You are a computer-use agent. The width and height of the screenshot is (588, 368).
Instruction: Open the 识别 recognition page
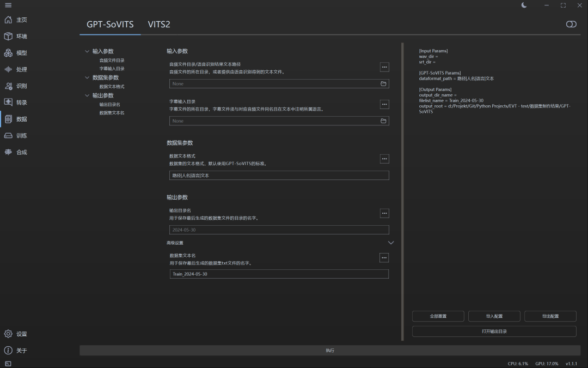(x=16, y=86)
